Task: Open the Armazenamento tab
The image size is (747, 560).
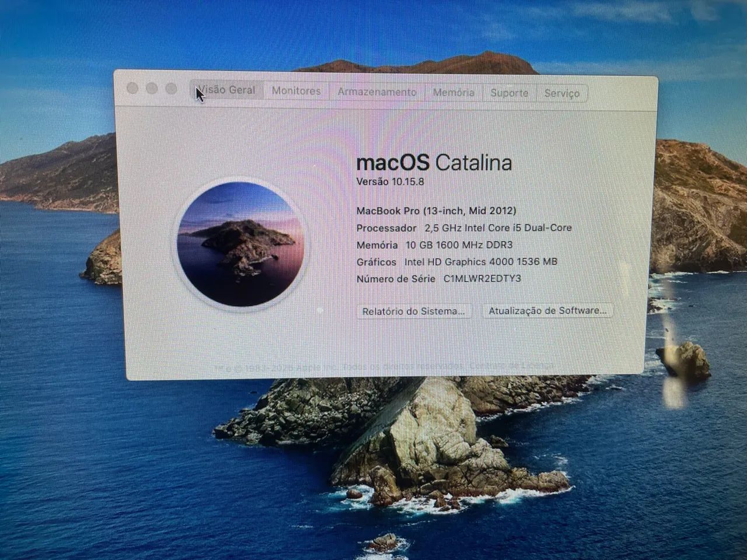Action: [x=377, y=92]
